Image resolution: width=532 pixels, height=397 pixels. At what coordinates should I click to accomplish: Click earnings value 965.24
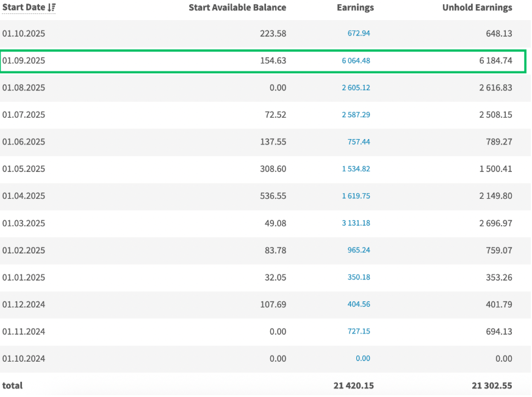pos(358,250)
